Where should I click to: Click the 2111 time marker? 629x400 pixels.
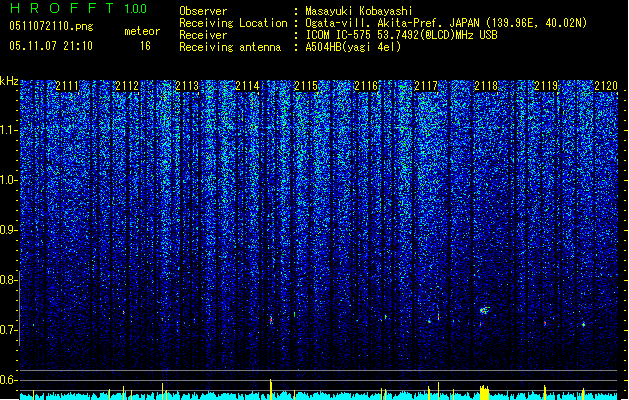(x=67, y=86)
